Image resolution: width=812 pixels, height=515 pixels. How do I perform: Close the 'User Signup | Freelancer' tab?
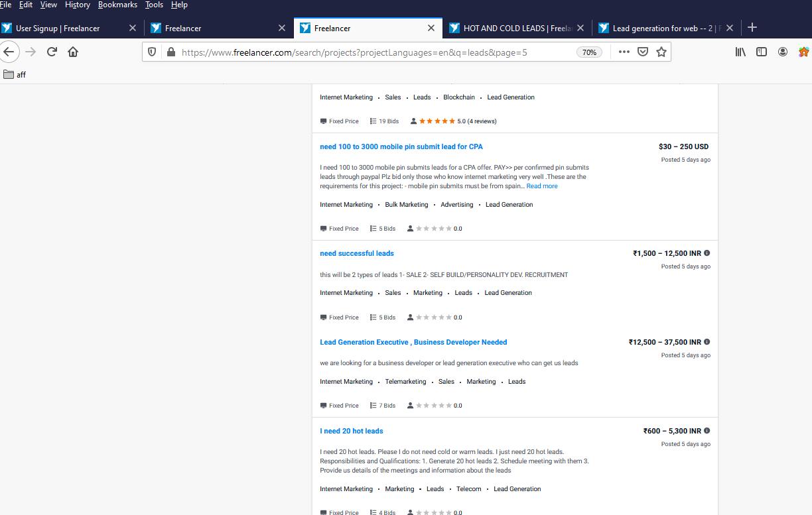(x=132, y=28)
